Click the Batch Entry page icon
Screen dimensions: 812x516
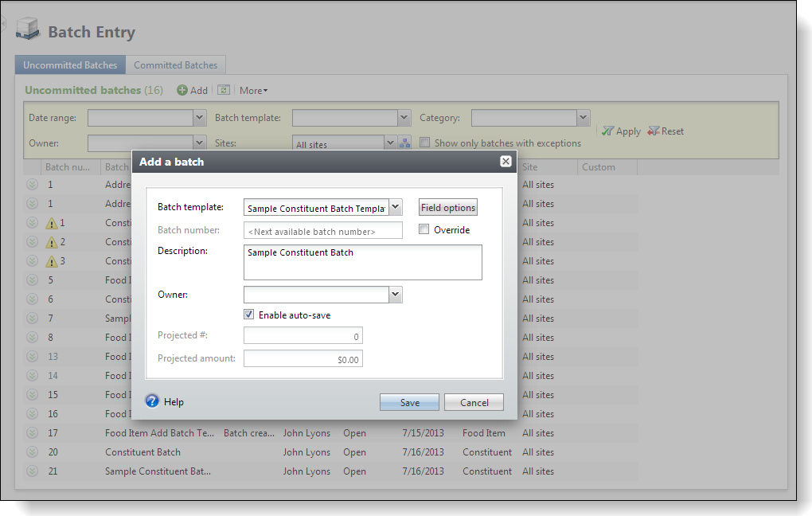click(x=27, y=29)
